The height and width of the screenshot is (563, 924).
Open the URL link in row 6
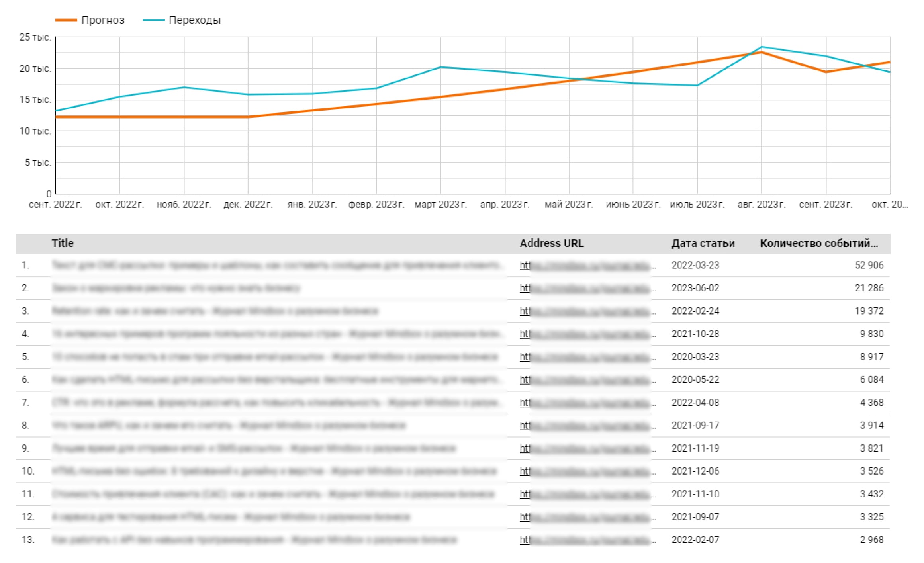587,379
